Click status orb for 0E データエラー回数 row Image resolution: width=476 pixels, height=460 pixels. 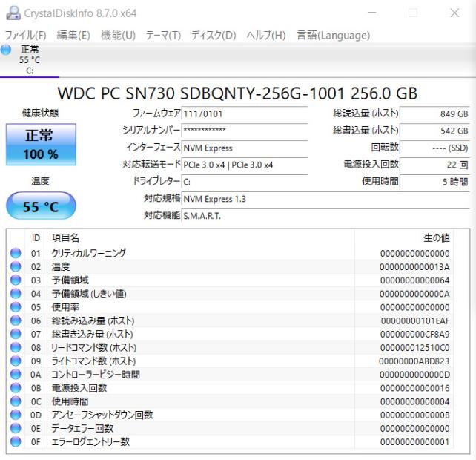(x=16, y=428)
